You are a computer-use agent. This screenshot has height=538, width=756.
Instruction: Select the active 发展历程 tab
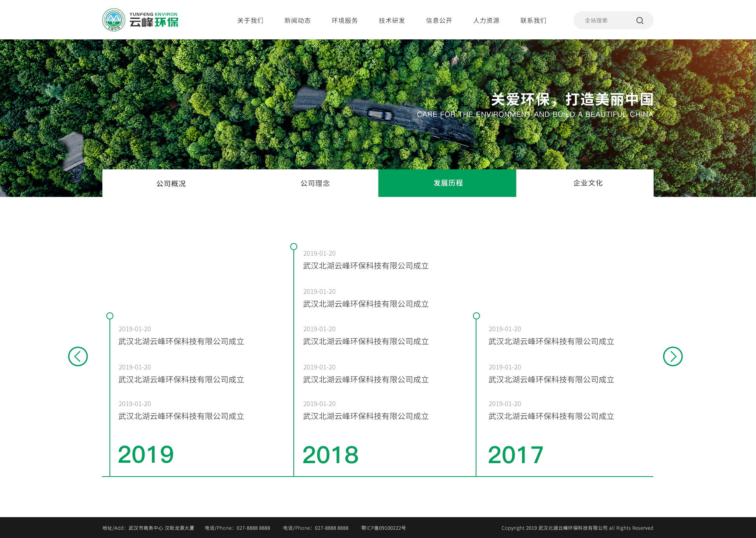click(448, 183)
